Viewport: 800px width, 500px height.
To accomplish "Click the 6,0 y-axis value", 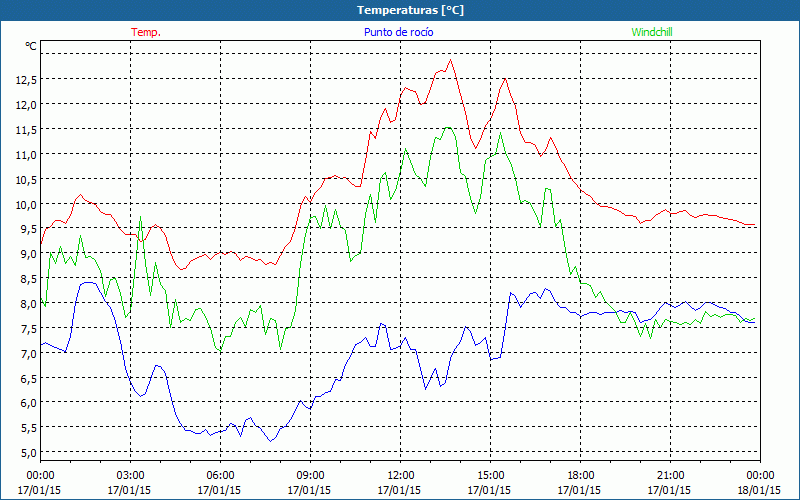I will coord(28,403).
